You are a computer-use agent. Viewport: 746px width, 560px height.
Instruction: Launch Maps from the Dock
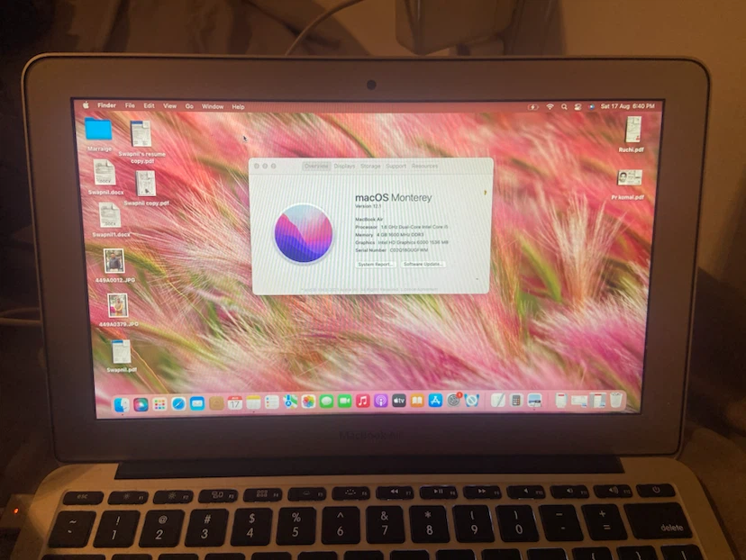coord(290,402)
